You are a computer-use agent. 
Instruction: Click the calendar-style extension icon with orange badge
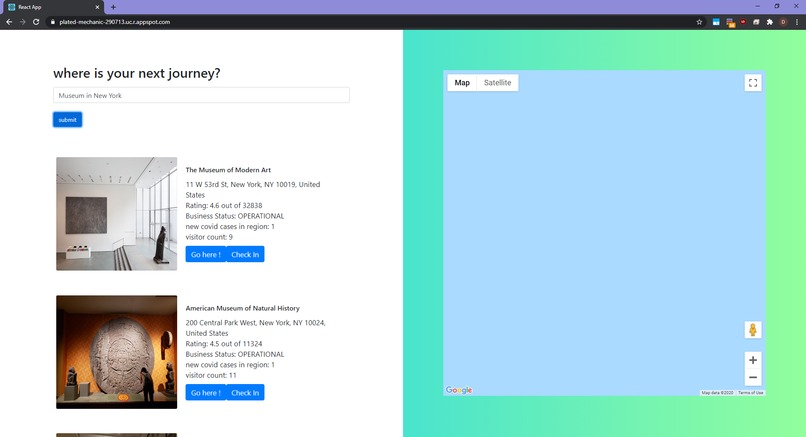(730, 22)
